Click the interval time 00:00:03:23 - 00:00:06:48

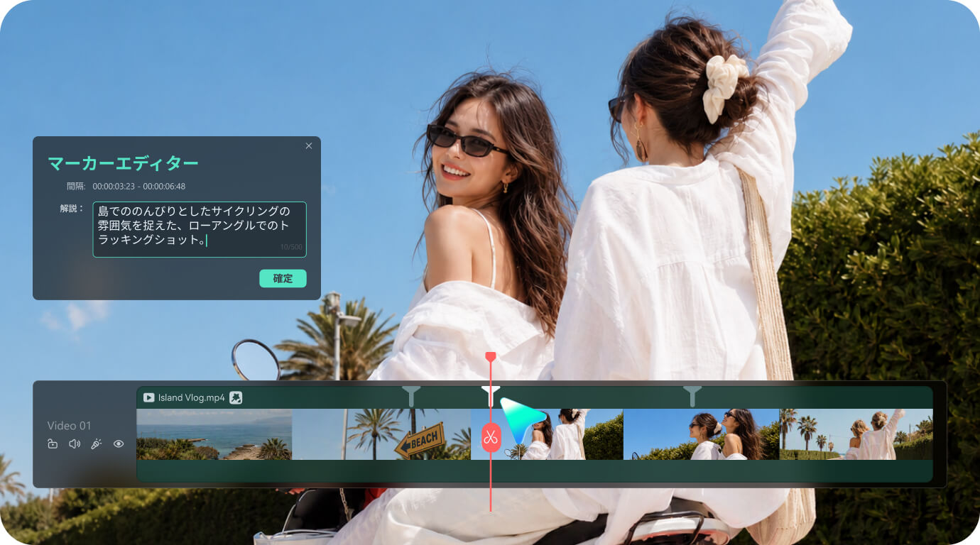coord(139,187)
